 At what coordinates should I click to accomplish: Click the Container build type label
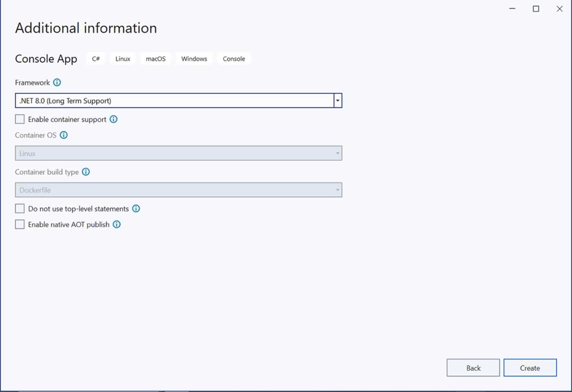click(x=47, y=172)
